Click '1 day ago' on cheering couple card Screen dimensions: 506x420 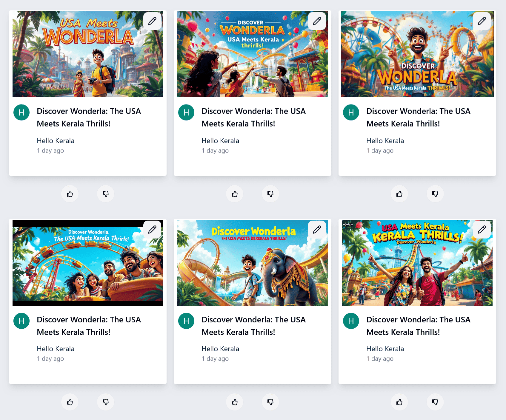[380, 359]
